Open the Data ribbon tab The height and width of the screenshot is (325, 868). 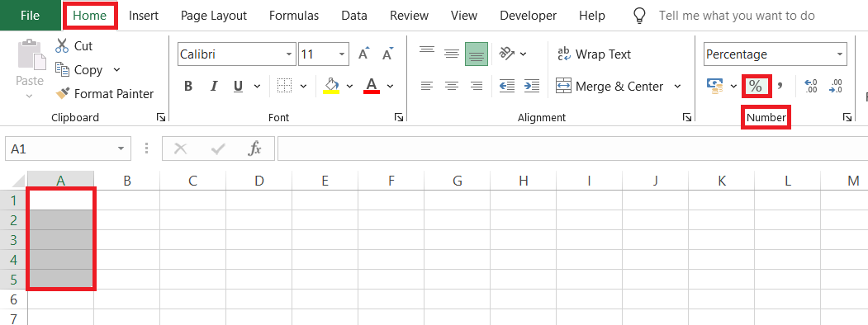354,16
